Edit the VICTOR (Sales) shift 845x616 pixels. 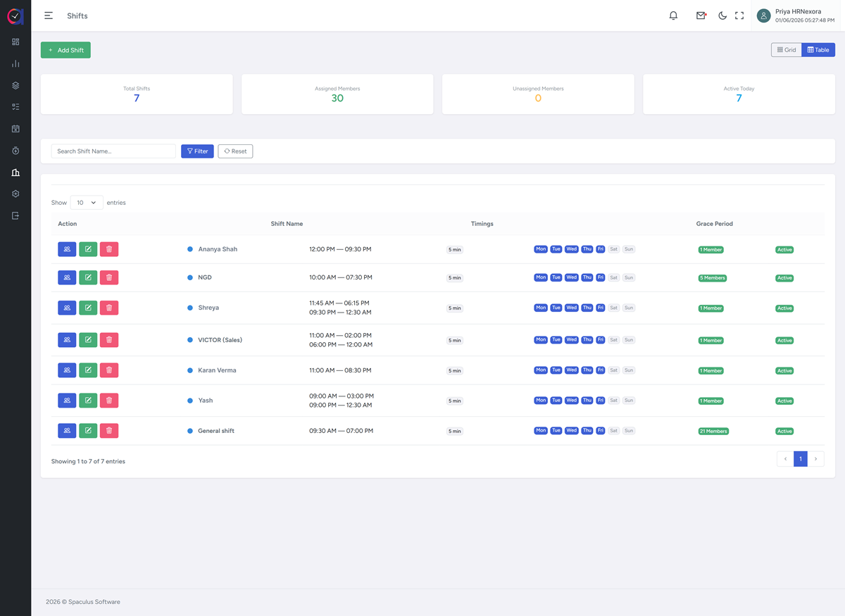[x=88, y=340]
